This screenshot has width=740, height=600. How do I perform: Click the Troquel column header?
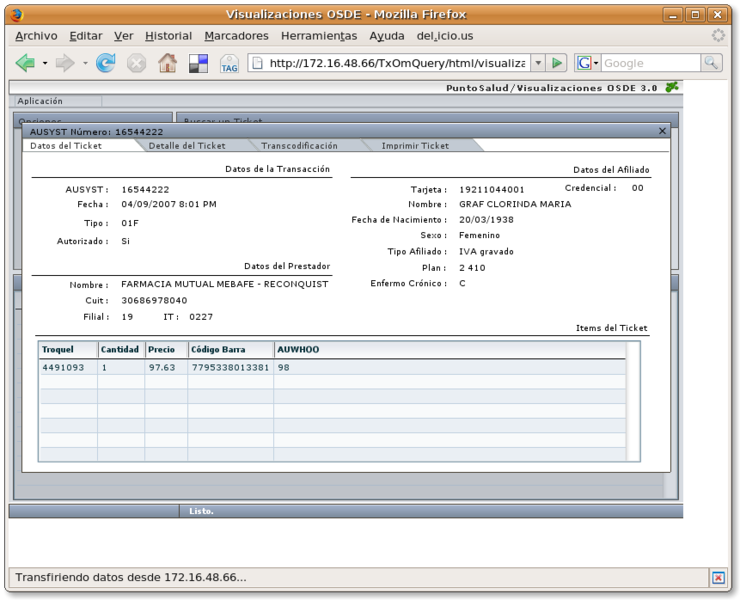point(68,350)
